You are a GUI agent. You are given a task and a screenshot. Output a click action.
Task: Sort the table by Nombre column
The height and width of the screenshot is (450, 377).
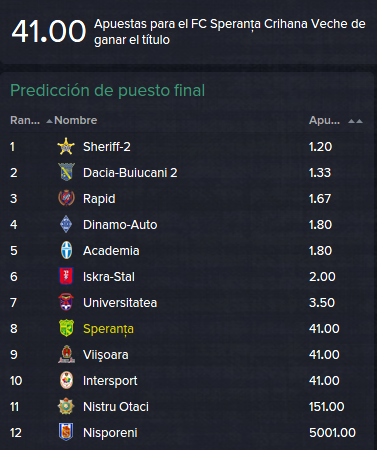click(76, 120)
